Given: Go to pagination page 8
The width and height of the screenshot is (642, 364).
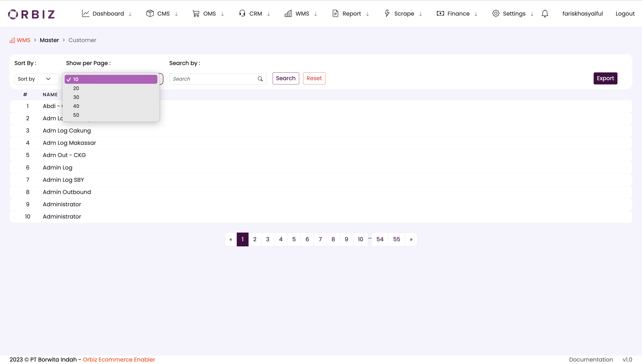Looking at the screenshot, I should tap(333, 239).
